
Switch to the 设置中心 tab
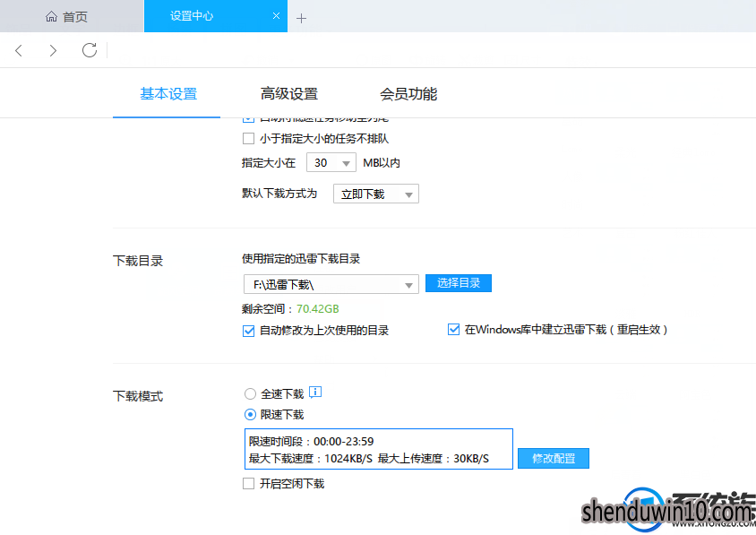216,16
